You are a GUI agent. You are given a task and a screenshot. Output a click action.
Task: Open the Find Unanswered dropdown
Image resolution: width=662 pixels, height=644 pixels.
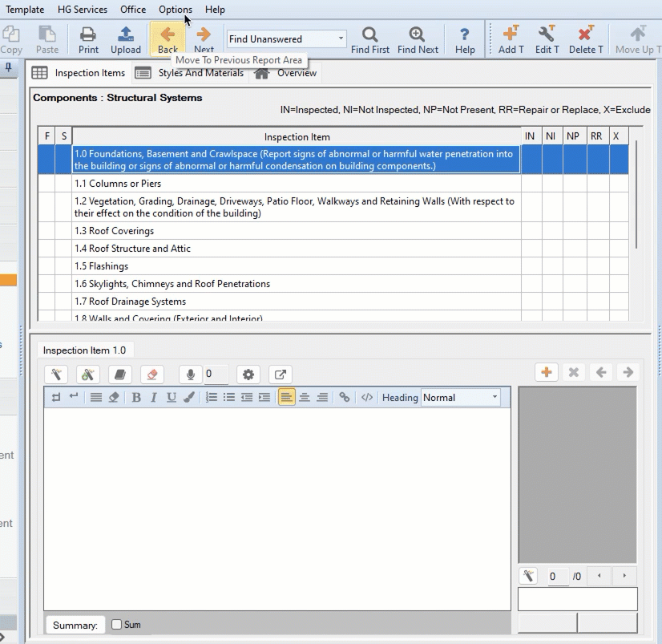(341, 38)
